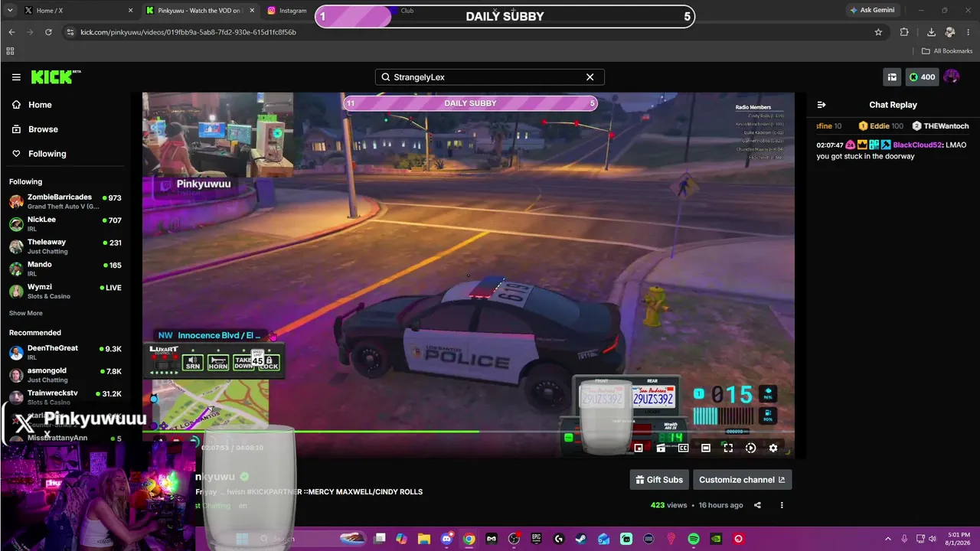Open the Chrome apps grid shortcut
The image size is (980, 551).
pos(10,51)
